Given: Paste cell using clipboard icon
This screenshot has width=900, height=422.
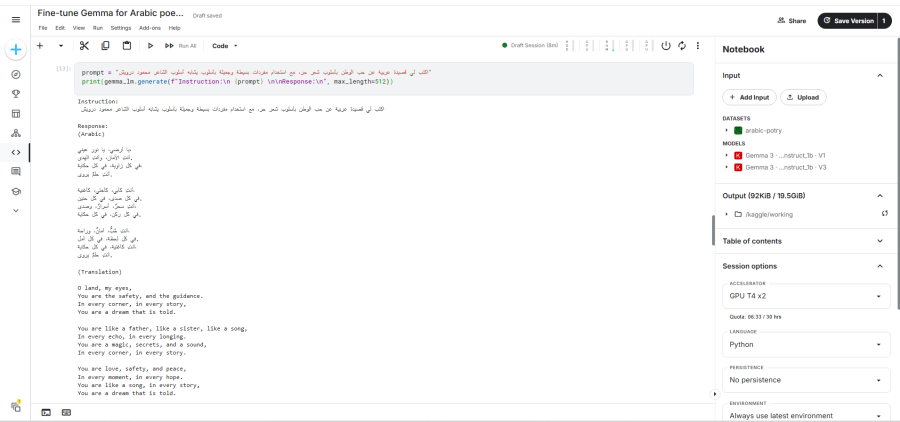Looking at the screenshot, I should point(127,46).
